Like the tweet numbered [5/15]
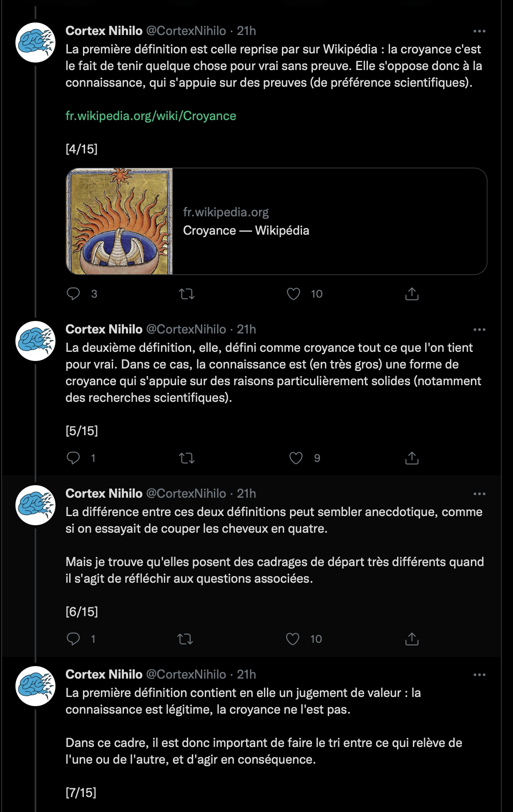 296,458
